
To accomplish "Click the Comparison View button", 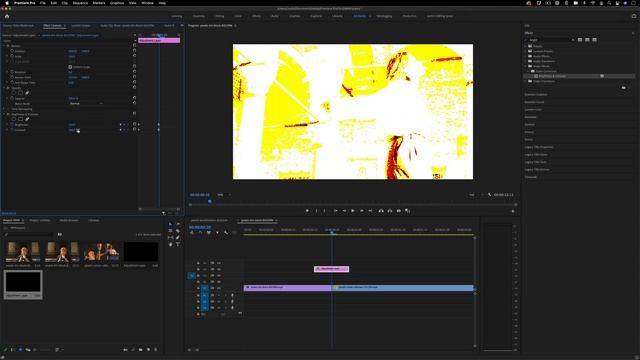I will (407, 211).
